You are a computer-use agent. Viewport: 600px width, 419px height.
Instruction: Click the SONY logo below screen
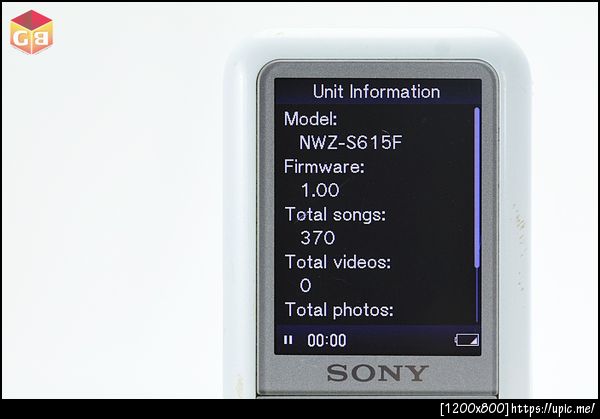377,373
